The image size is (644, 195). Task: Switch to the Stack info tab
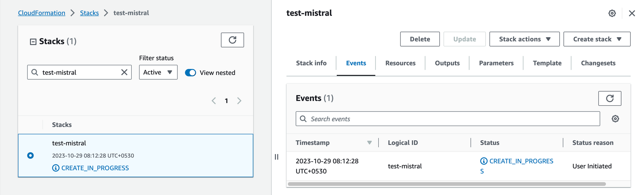click(x=311, y=63)
